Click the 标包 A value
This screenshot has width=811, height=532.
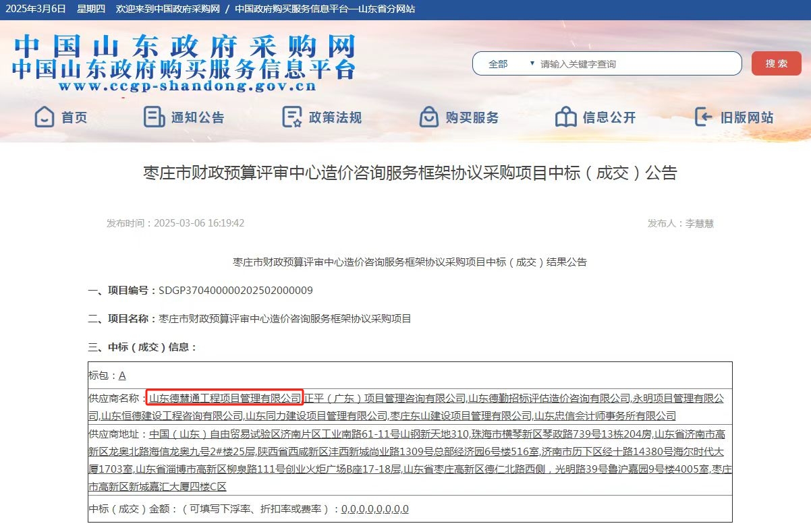[x=123, y=376]
